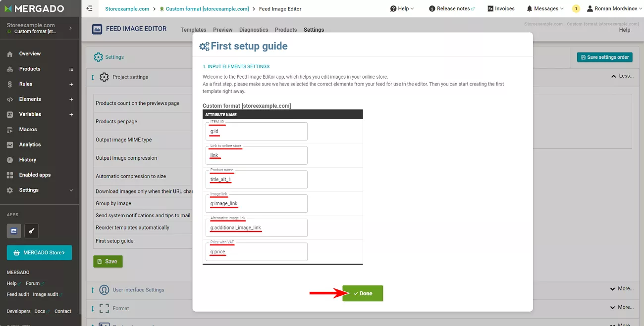Expand the Settings sidebar chevron
This screenshot has height=326, width=644.
71,190
